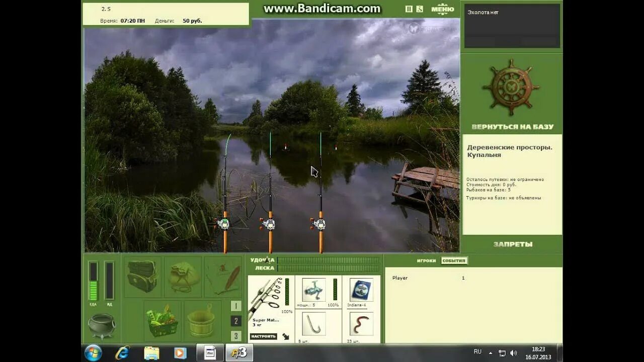This screenshot has width=644, height=362.
Task: Click the ЕДА food level bar
Action: [x=93, y=281]
